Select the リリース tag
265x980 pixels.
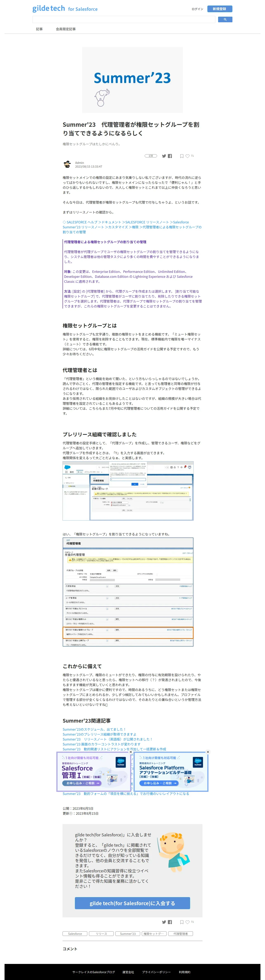pos(101,934)
